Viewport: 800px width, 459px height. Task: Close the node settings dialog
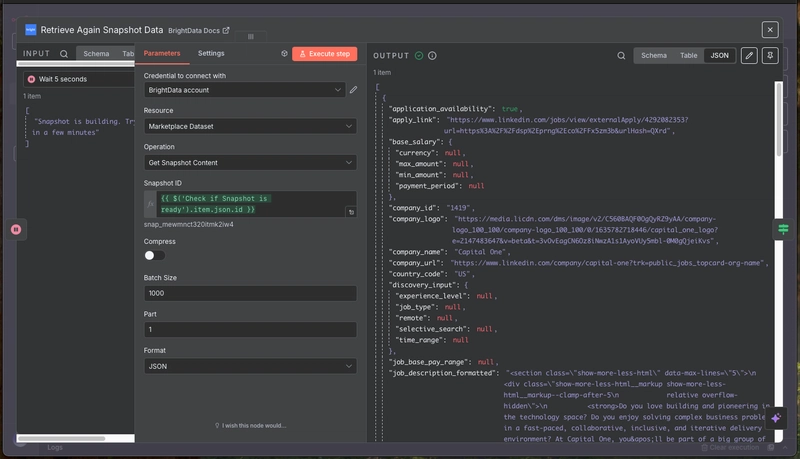770,30
